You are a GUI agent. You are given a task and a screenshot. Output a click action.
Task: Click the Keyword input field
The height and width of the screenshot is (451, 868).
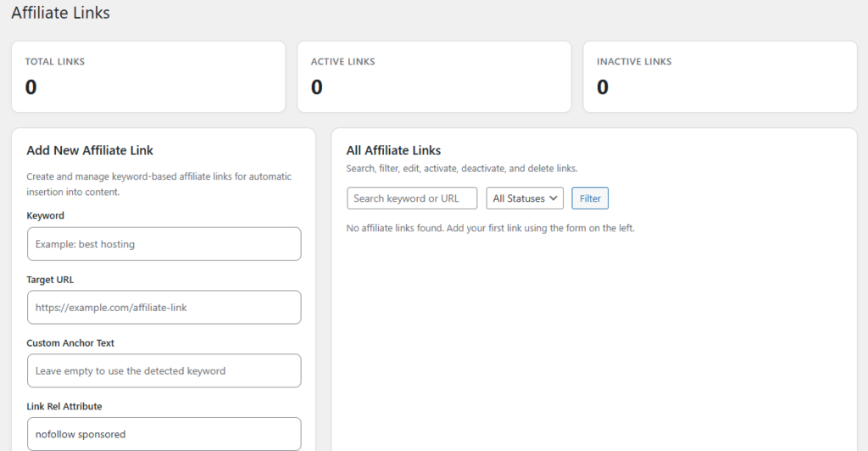pos(164,244)
